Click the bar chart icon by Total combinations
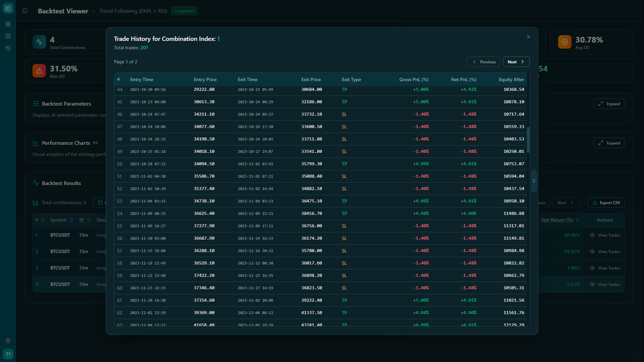The height and width of the screenshot is (362, 644). tap(36, 202)
